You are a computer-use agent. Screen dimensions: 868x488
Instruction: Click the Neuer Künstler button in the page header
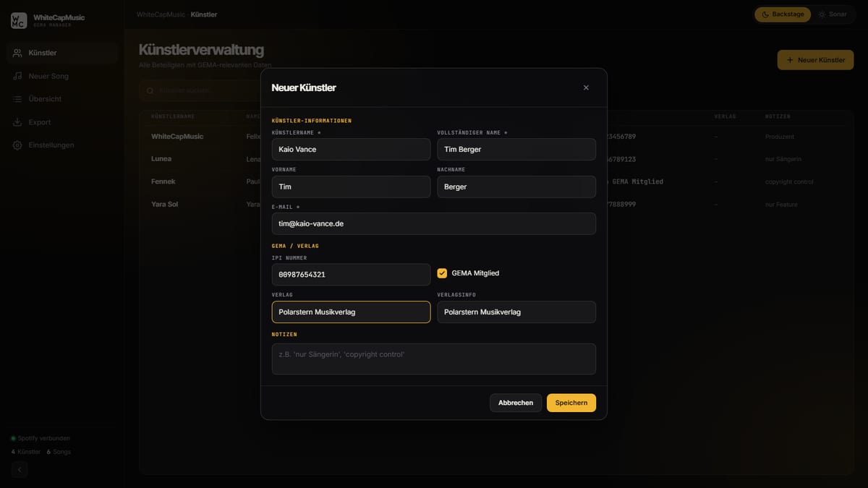pyautogui.click(x=815, y=60)
